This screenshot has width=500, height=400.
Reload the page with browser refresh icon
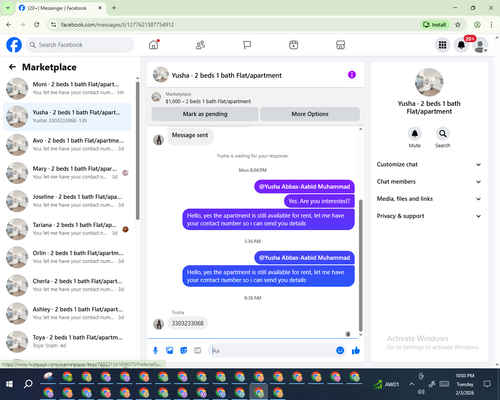tap(37, 25)
